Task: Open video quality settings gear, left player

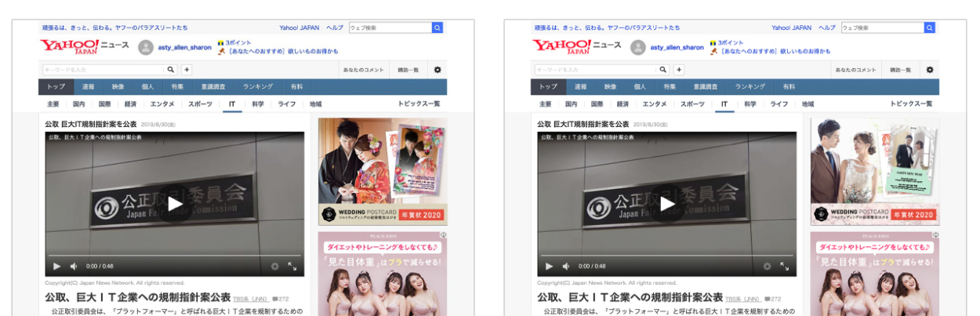Action: click(274, 267)
